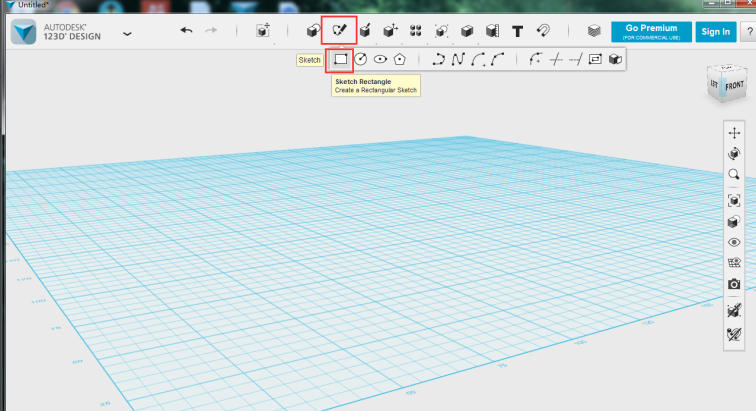756x411 pixels.
Task: Select the sketch Trim tool
Action: 555,59
